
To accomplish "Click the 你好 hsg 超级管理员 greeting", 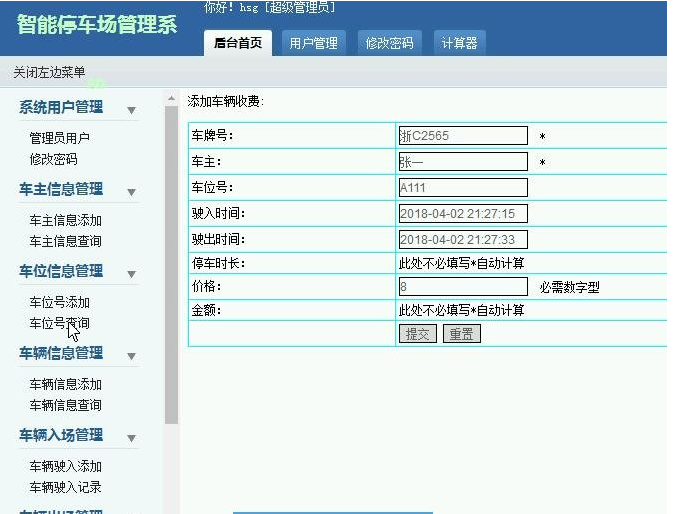I will [x=269, y=7].
